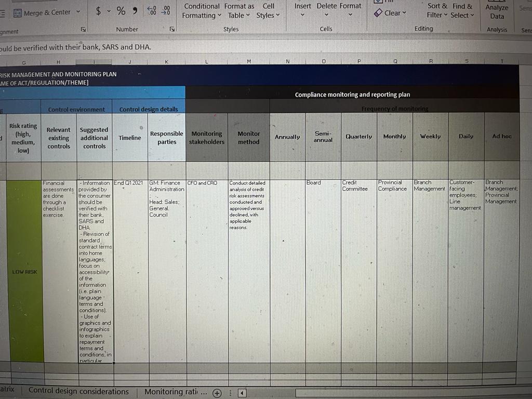Open the Monitoring rating sheet tab
The height and width of the screenshot is (399, 532).
point(171,392)
